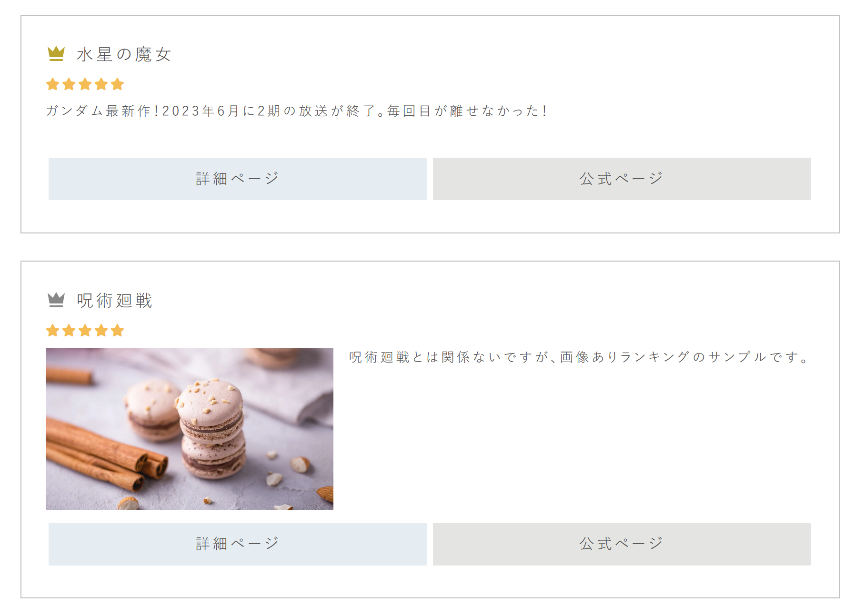The width and height of the screenshot is (854, 616).
Task: Click the fourth star in 水星の魔女 rating
Action: tap(101, 84)
